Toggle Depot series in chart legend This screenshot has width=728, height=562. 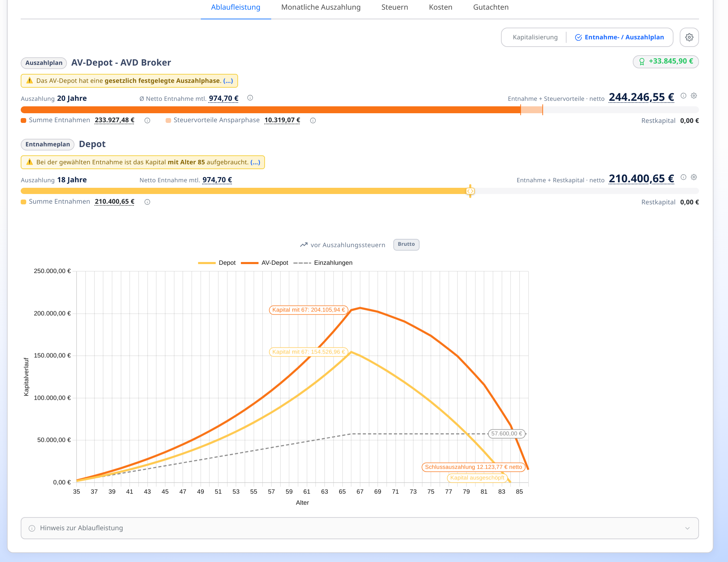(x=217, y=263)
